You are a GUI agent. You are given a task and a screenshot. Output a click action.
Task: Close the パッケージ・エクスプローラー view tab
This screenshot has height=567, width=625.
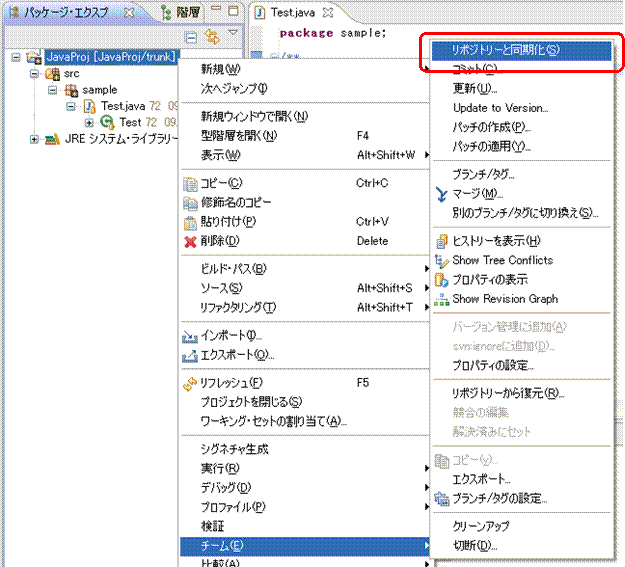(128, 13)
